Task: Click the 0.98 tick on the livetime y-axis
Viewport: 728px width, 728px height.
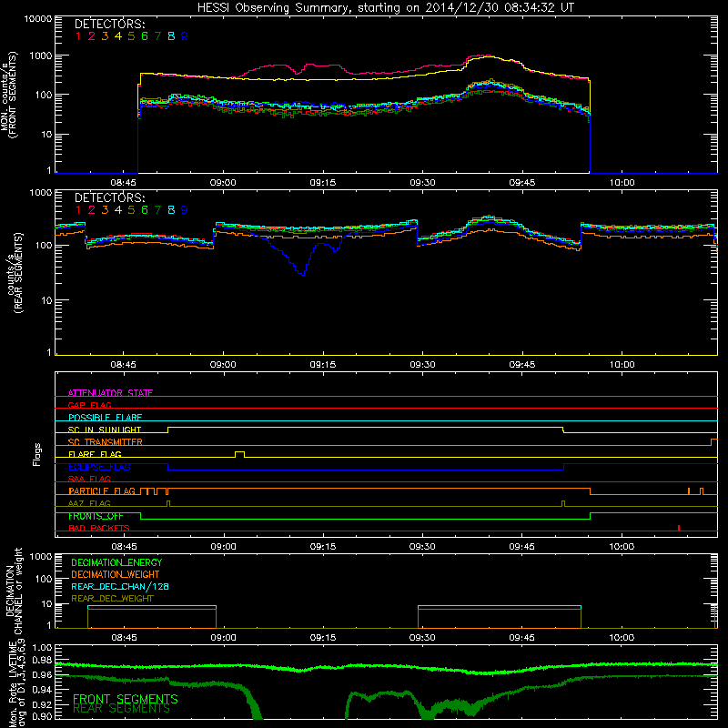Action: click(x=43, y=661)
